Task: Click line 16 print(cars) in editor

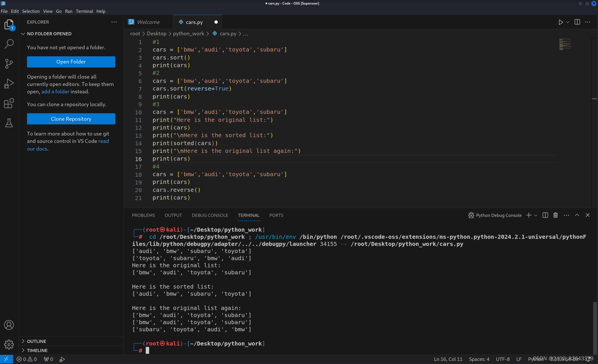Action: [x=171, y=159]
